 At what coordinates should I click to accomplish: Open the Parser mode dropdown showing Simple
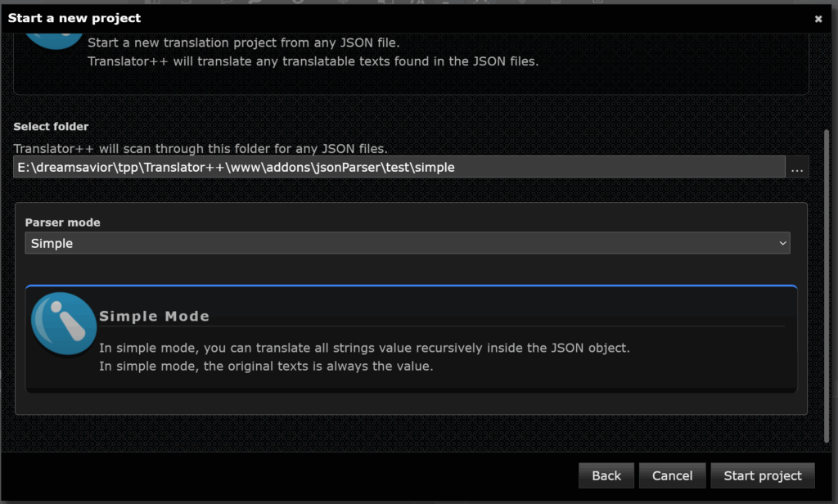click(408, 243)
